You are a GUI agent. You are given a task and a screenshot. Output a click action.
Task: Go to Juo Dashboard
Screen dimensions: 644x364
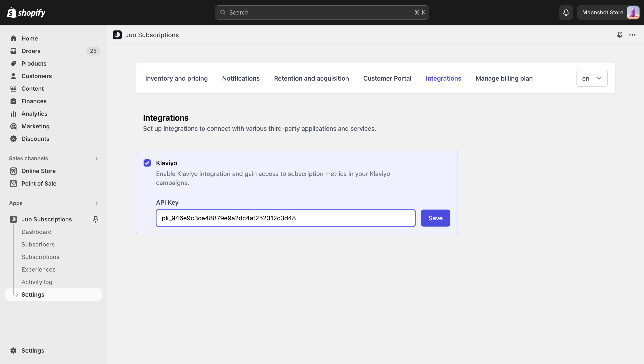(x=36, y=232)
